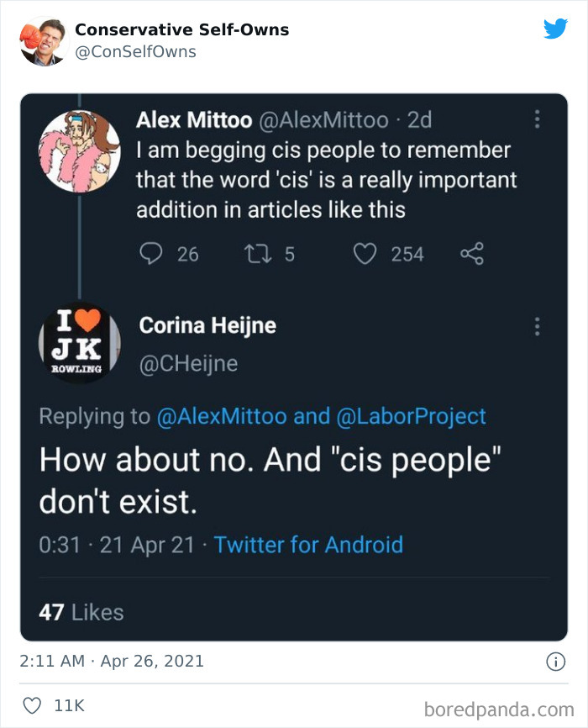Viewport: 588px width, 728px height.
Task: Click the I Love JK Rowling avatar
Action: click(x=79, y=342)
